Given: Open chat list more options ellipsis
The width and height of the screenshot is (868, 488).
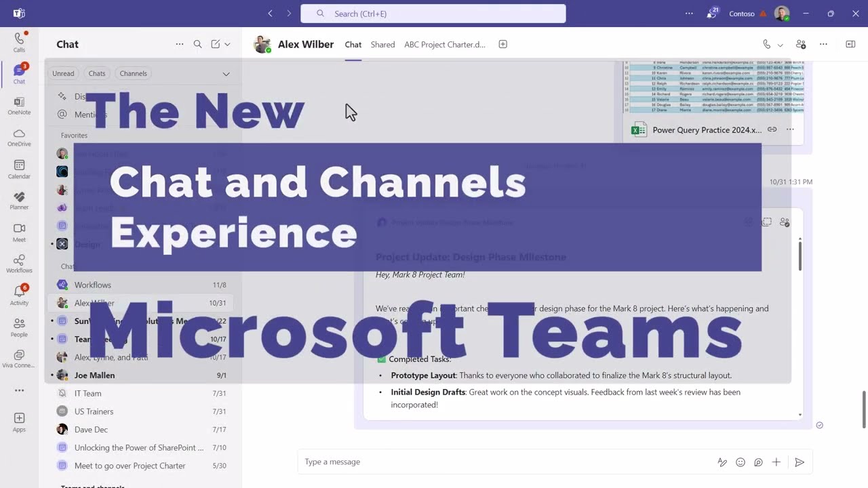Looking at the screenshot, I should pos(179,44).
